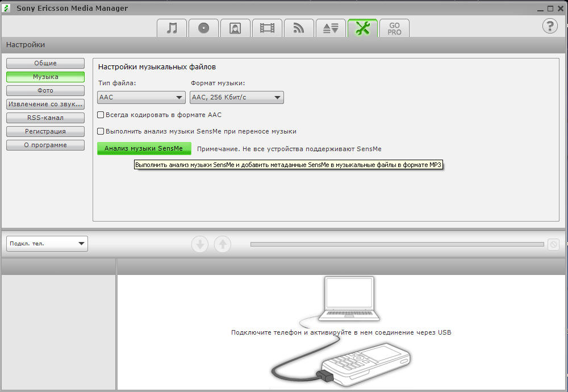The height and width of the screenshot is (392, 568).
Task: Select the Музыка settings section
Action: pyautogui.click(x=45, y=77)
